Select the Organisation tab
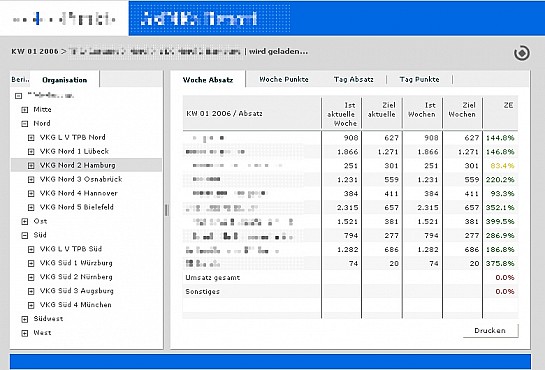 coord(65,80)
